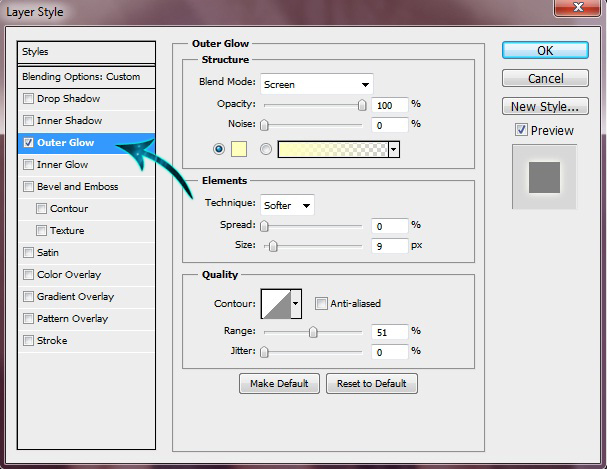Screen dimensions: 607x469
Task: Click the glow gradient bar
Action: pyautogui.click(x=333, y=149)
